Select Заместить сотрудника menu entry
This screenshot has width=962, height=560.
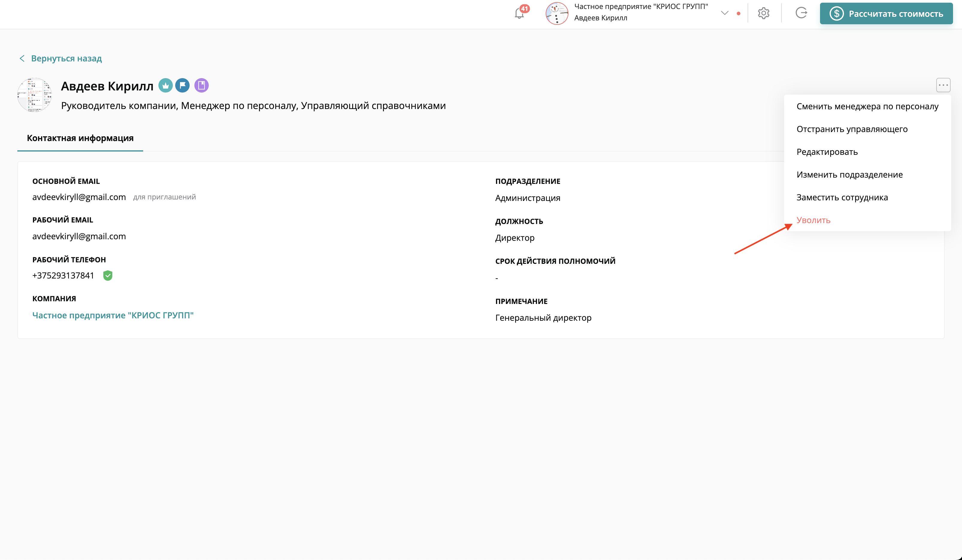tap(842, 197)
